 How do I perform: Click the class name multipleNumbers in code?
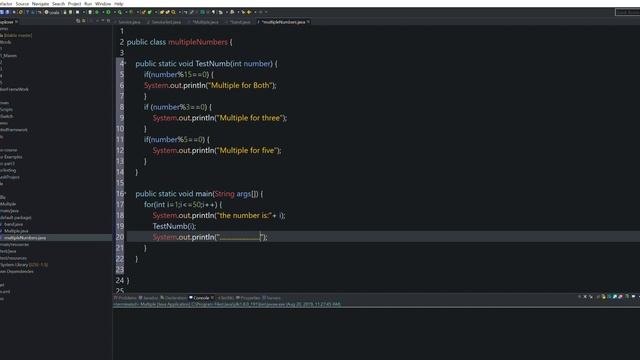coord(198,42)
